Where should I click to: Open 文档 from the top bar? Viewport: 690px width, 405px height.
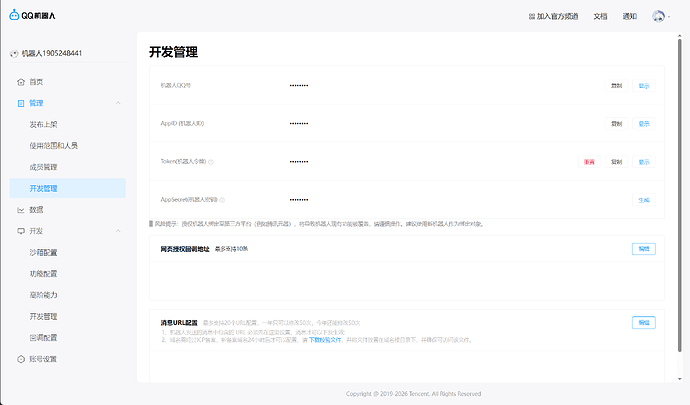coord(600,16)
